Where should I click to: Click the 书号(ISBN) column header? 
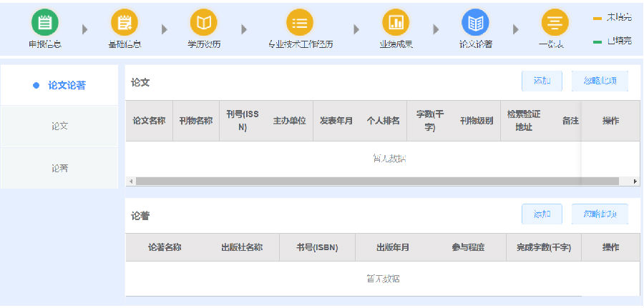(x=317, y=248)
